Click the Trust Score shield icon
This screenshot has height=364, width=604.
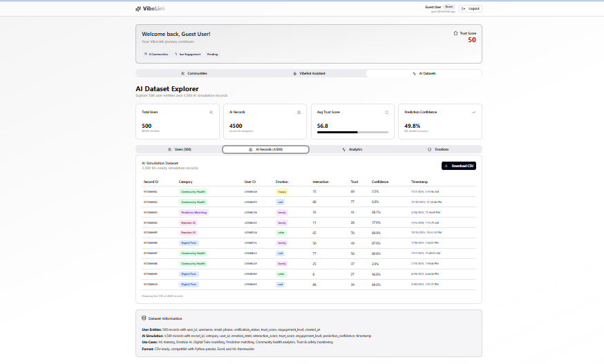[455, 33]
